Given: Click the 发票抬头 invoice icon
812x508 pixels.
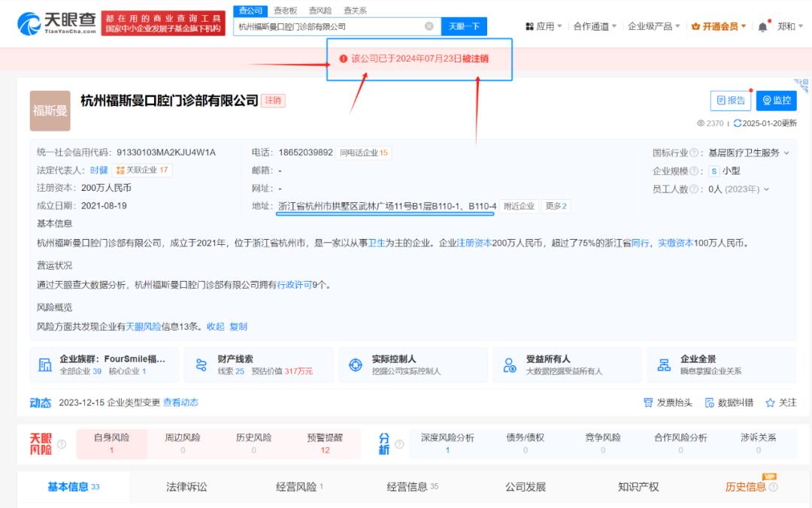Looking at the screenshot, I should (x=648, y=403).
